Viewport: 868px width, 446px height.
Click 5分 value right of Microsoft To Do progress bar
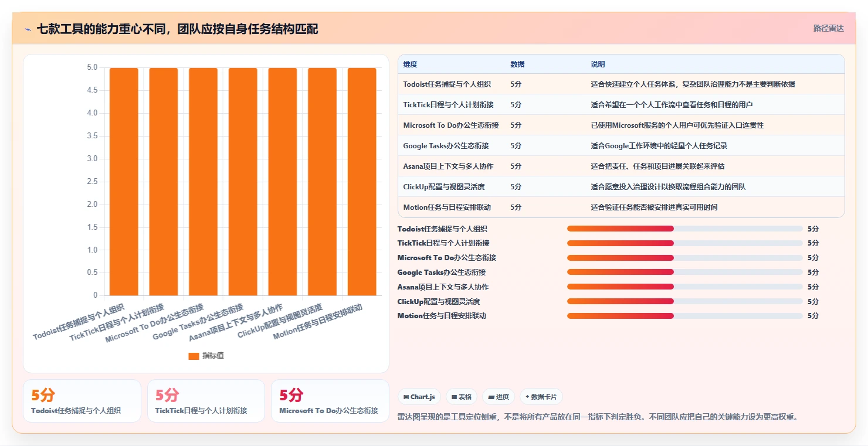(813, 258)
